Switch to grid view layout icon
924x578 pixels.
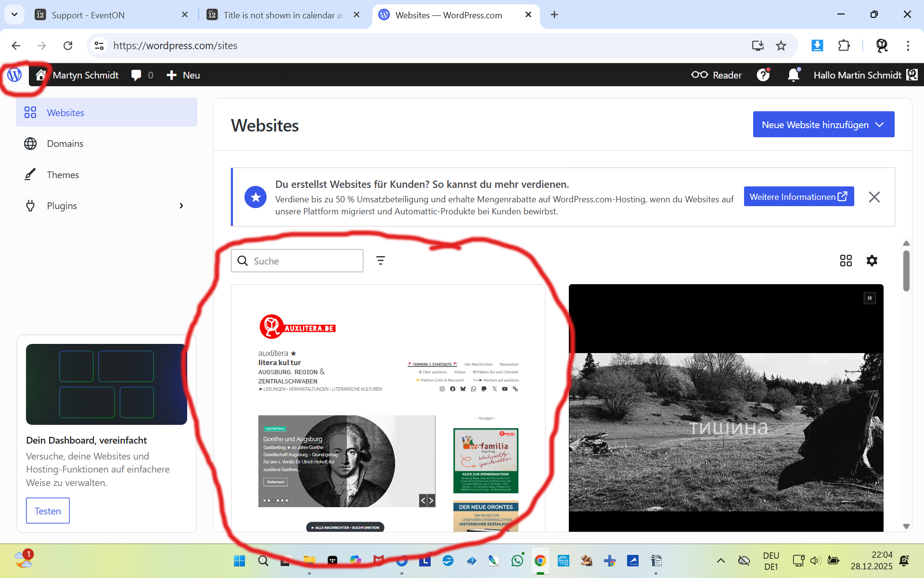pyautogui.click(x=846, y=261)
